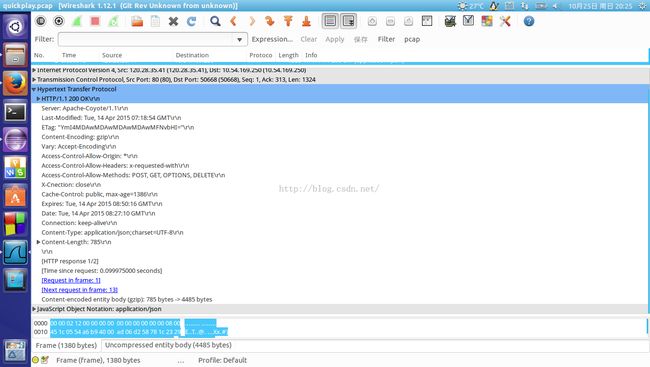Save the capture file
This screenshot has width=650, height=367.
pyautogui.click(x=155, y=21)
